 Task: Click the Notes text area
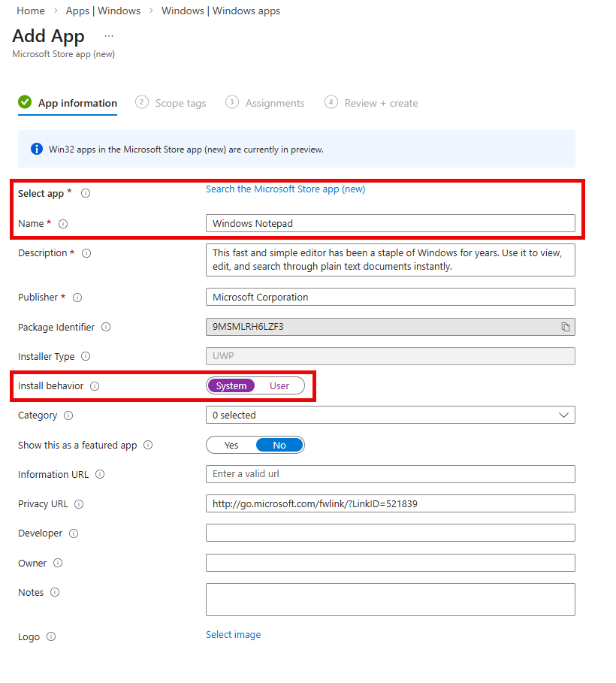point(391,600)
